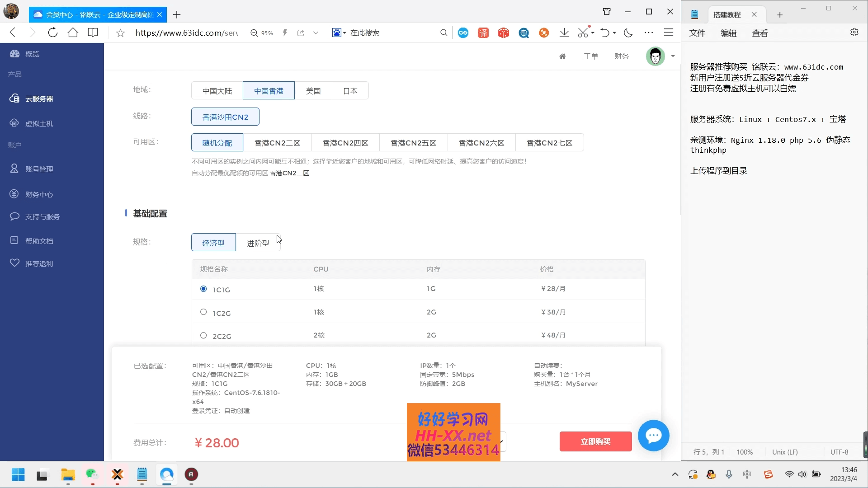This screenshot has width=868, height=488.
Task: Expand the user avatar dropdown arrow
Action: click(673, 56)
